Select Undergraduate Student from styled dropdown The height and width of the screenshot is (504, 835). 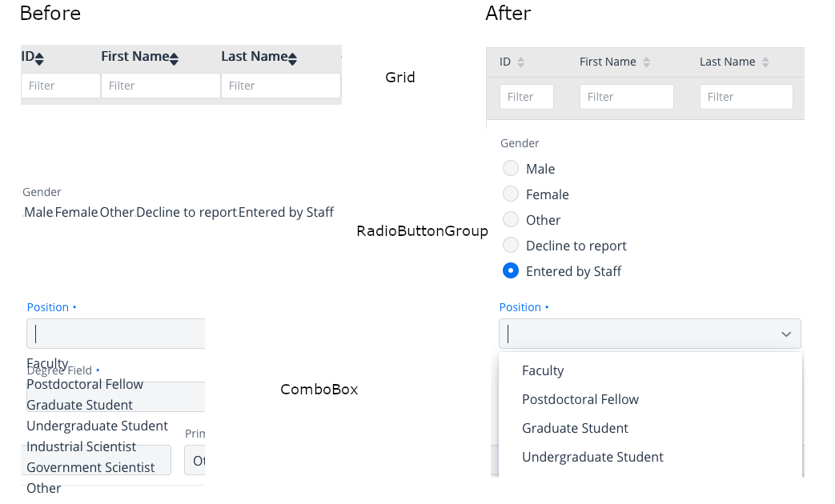(x=592, y=457)
